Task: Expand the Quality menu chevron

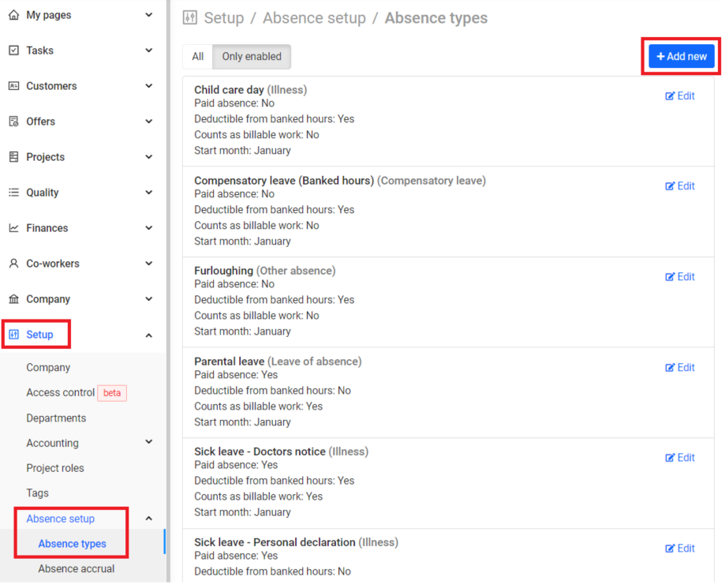Action: (149, 193)
